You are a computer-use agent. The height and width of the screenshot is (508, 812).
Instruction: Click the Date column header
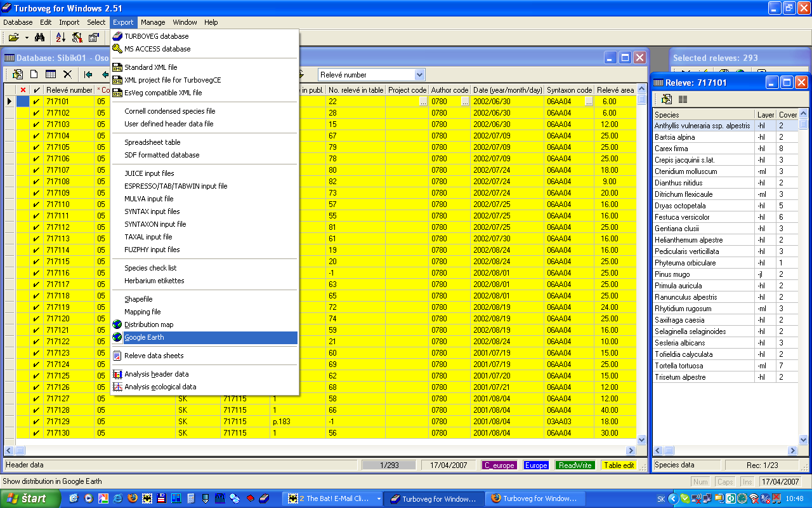coord(507,90)
